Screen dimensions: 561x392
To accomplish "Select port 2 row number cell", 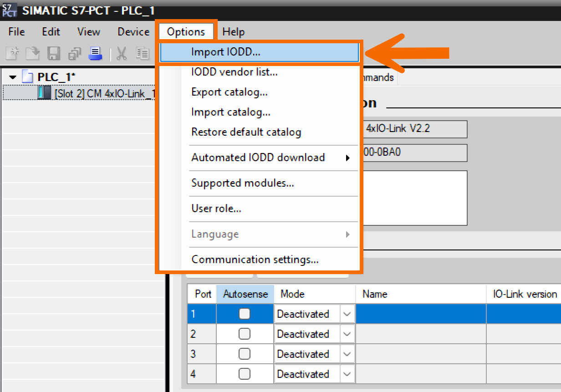I will pos(202,334).
